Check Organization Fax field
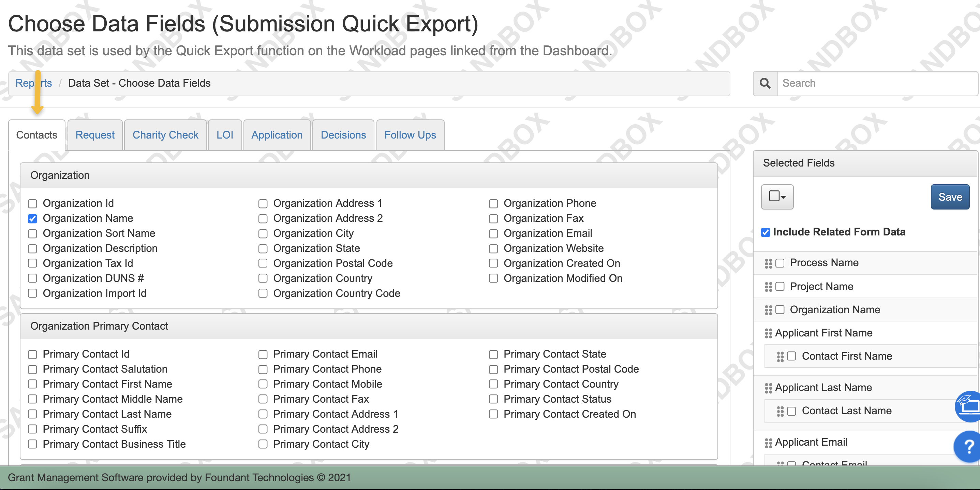Screen dimensions: 980x490 (x=493, y=218)
